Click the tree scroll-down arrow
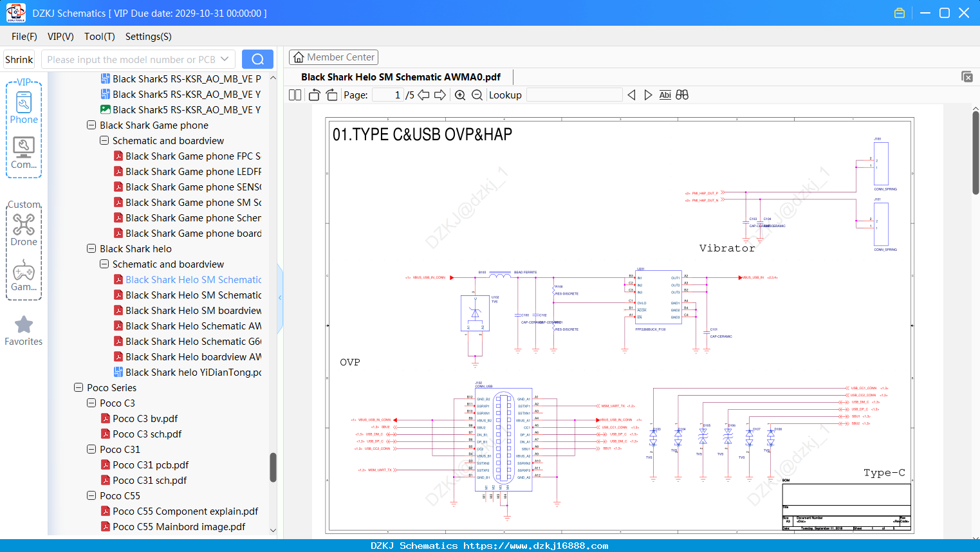This screenshot has height=552, width=980. pyautogui.click(x=273, y=530)
